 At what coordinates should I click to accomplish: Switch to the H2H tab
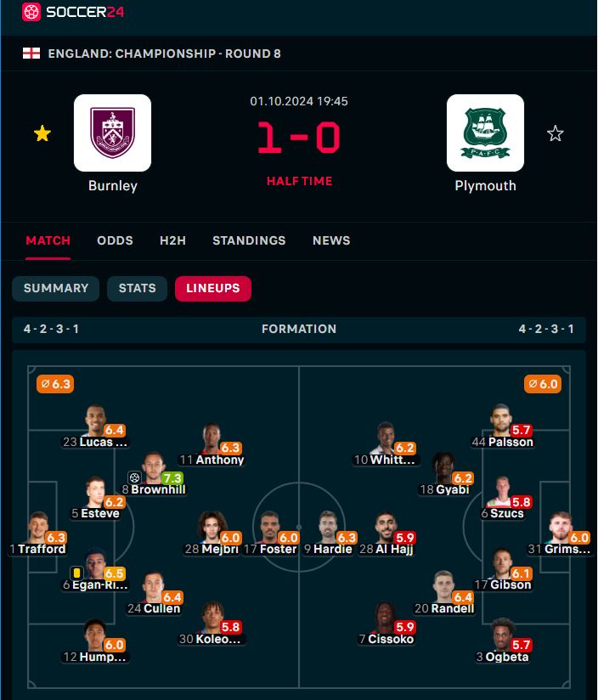tap(172, 240)
